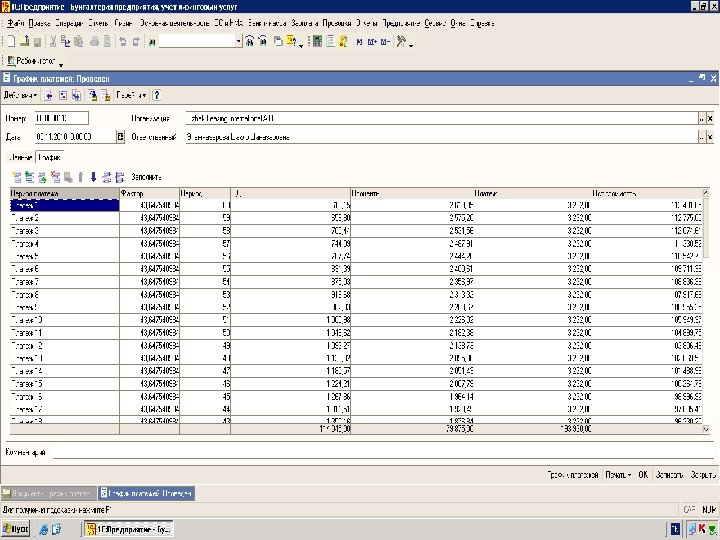Screen dimensions: 720x540
Task: Click the New document icon in main toolbar
Action: coord(9,42)
